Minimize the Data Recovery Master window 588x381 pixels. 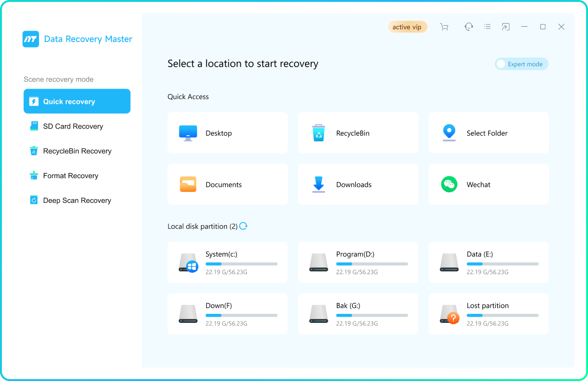[x=524, y=27]
